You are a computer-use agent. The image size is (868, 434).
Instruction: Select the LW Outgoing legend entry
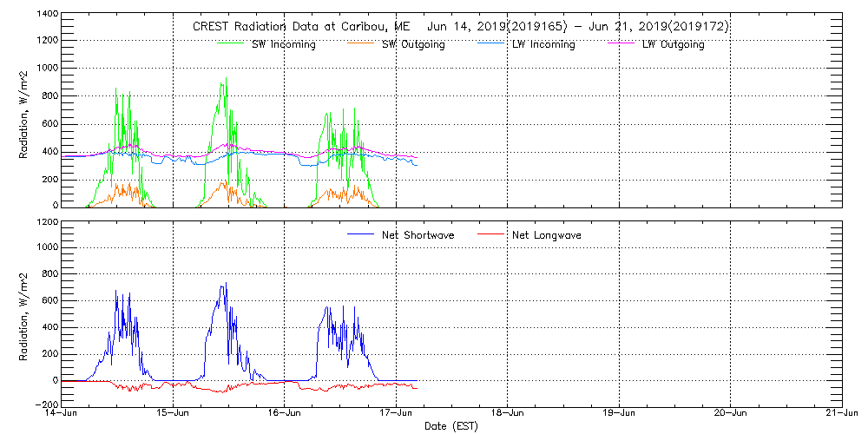coord(673,44)
